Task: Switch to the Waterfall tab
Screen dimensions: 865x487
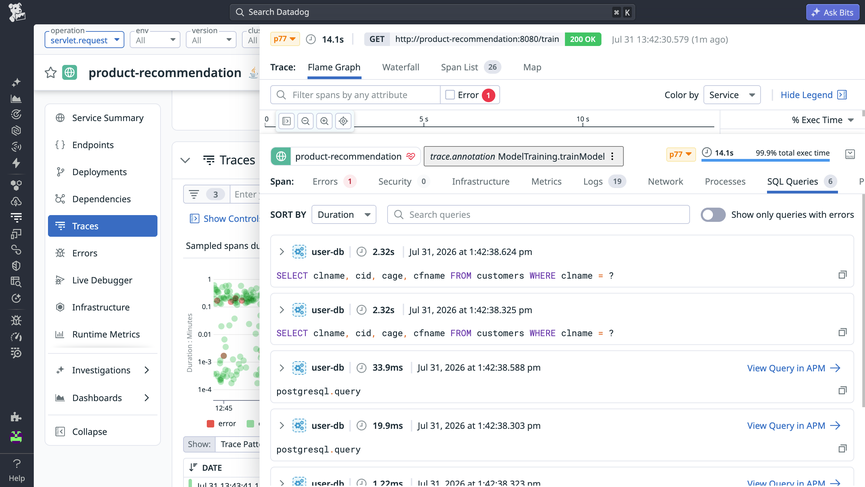Action: tap(401, 67)
